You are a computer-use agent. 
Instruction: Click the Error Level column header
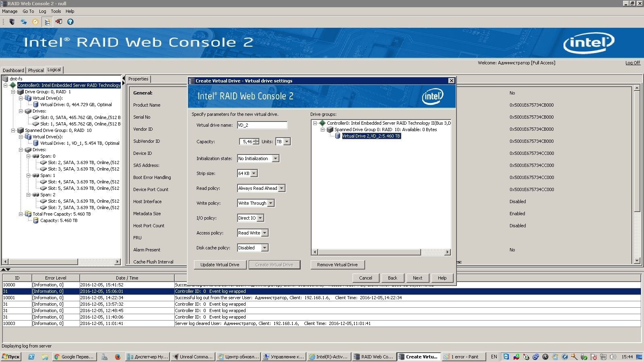coord(56,278)
